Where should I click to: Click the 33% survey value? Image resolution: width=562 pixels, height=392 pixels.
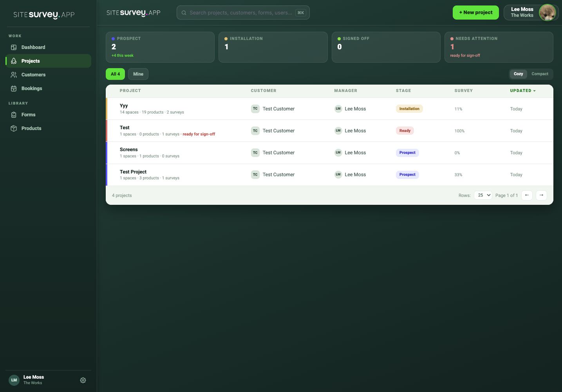(458, 175)
